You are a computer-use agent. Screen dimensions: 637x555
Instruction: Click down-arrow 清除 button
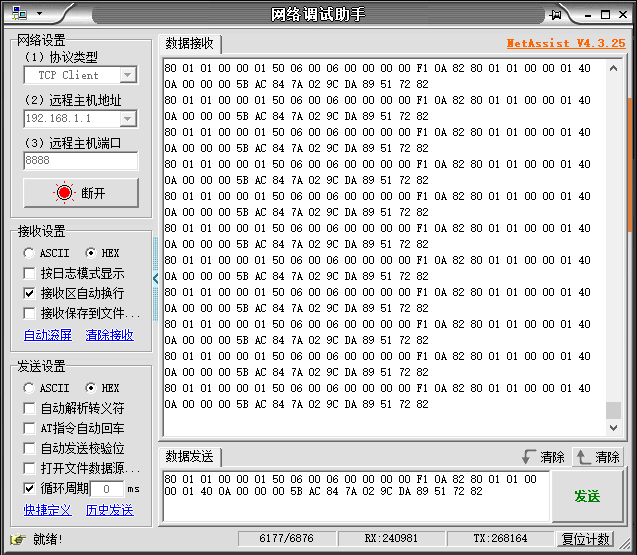(x=544, y=457)
